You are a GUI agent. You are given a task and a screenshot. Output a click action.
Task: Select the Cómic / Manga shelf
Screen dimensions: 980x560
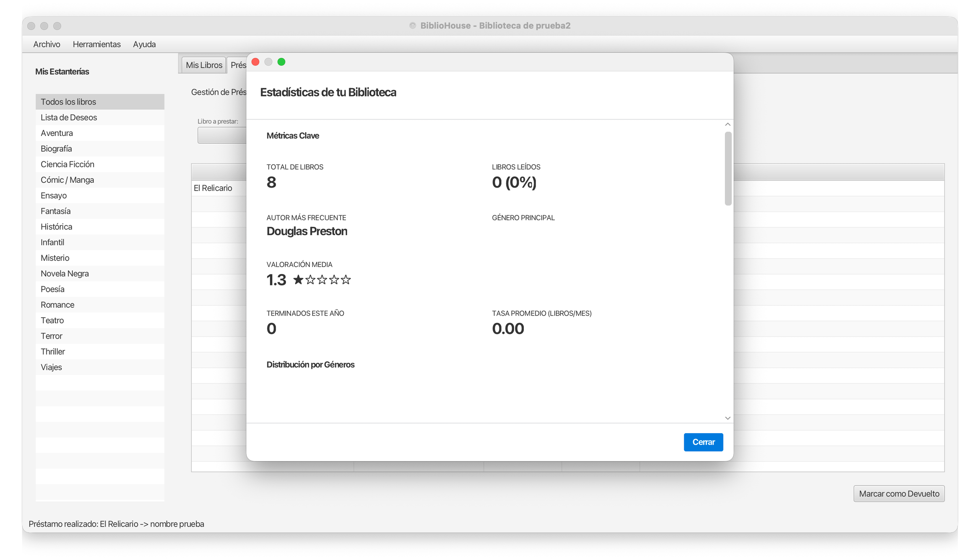67,180
